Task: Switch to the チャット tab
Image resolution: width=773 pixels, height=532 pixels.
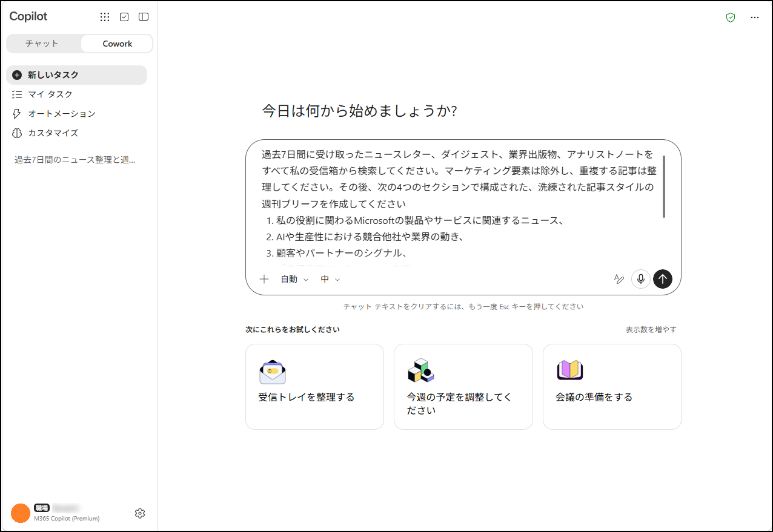Action: [x=42, y=44]
